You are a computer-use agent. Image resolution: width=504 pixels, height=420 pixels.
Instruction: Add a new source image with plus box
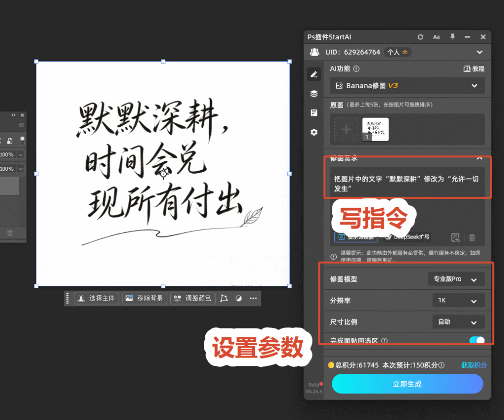(346, 129)
